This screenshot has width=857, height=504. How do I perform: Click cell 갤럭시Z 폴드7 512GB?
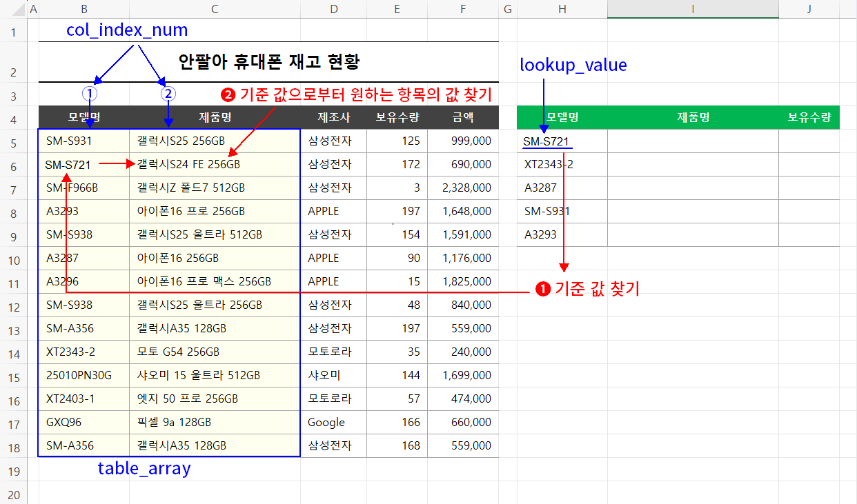point(215,188)
